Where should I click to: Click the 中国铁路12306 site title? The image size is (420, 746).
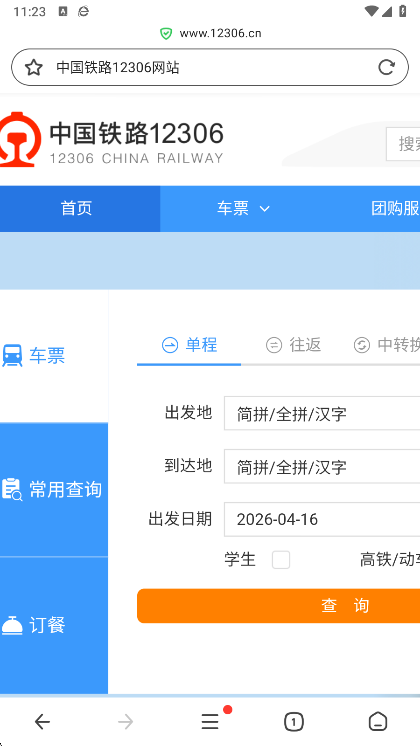pos(137,133)
